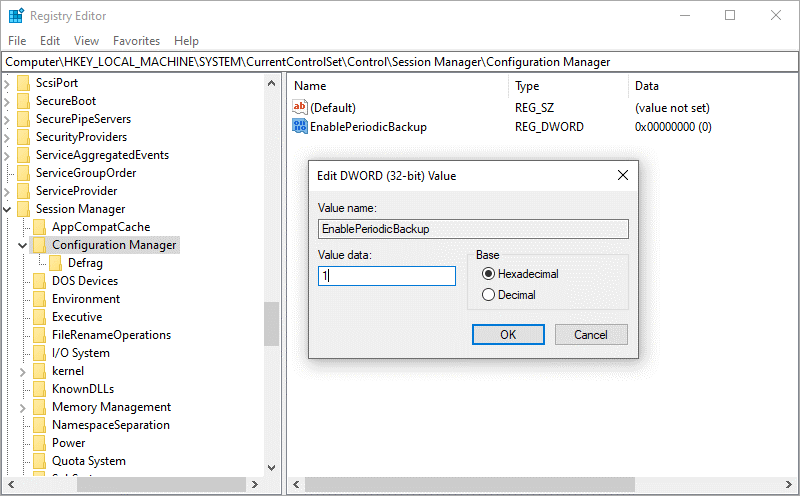Expand the ScsiPort tree node
This screenshot has height=496, width=800.
click(7, 83)
